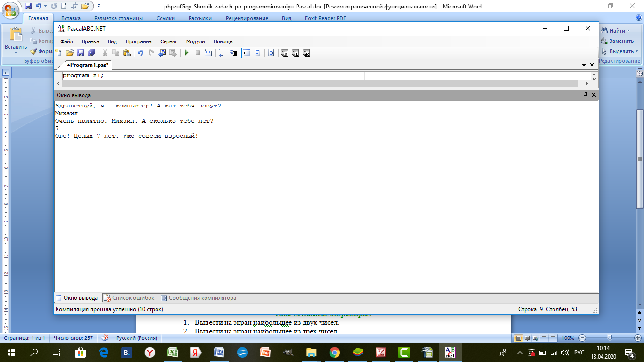This screenshot has width=644, height=362.
Task: Close the Program1.pas tab with the X
Action: click(x=592, y=65)
